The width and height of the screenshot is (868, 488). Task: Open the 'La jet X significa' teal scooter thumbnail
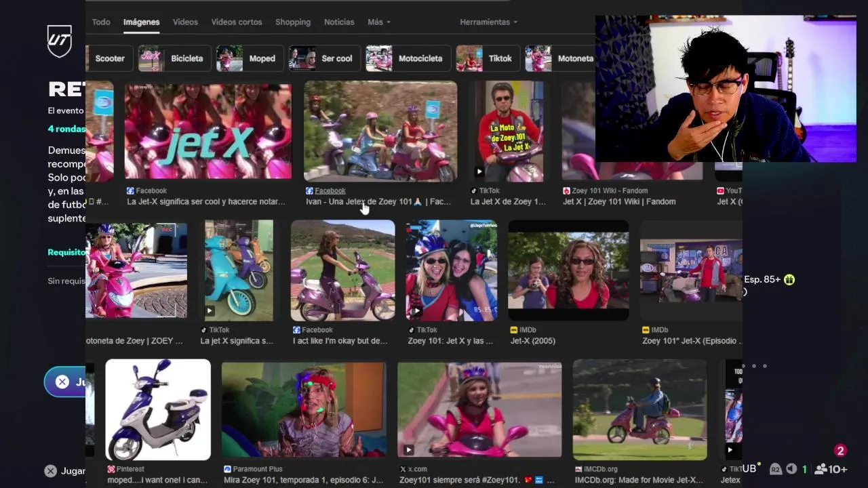pos(239,270)
